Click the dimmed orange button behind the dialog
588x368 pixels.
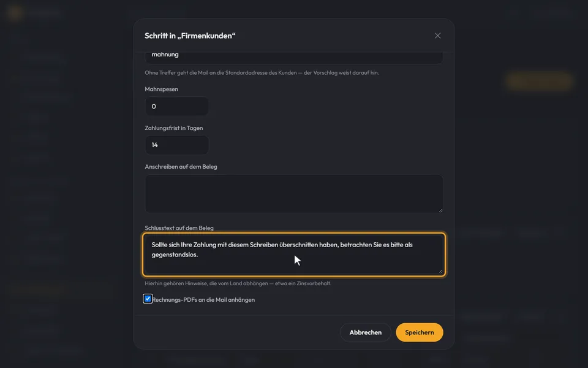539,81
